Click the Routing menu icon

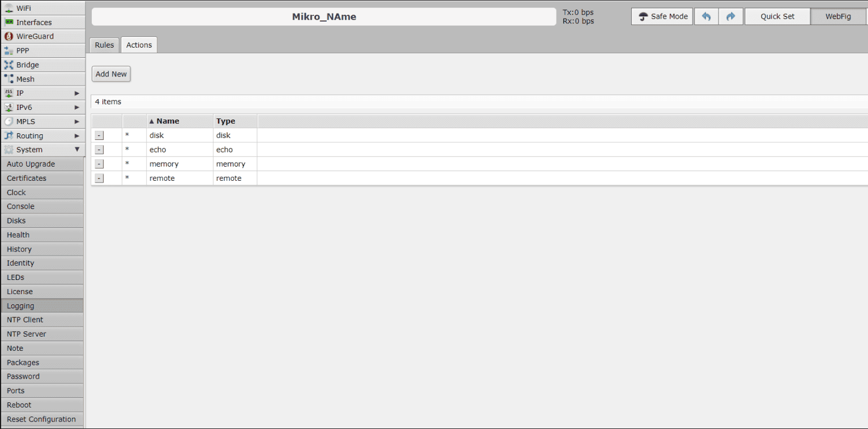[8, 135]
